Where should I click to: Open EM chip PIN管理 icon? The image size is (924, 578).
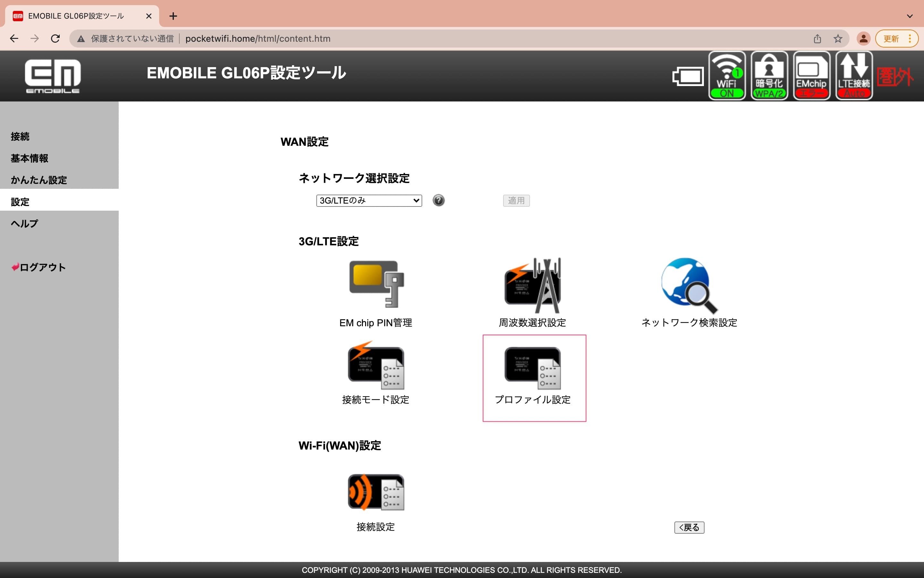pyautogui.click(x=376, y=284)
